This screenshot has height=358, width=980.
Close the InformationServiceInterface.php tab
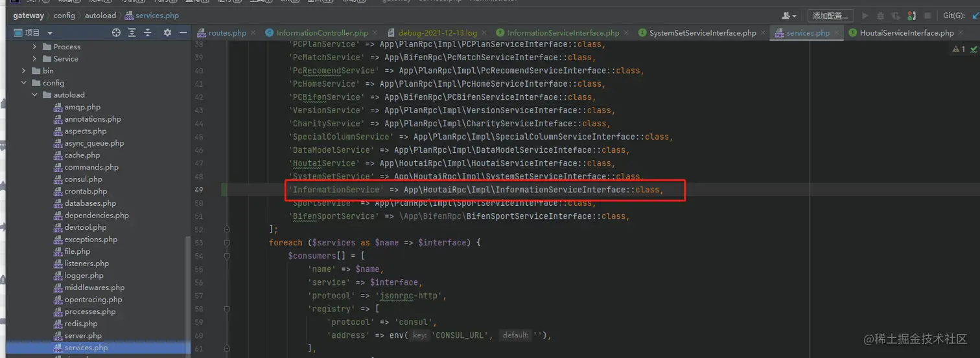click(626, 32)
